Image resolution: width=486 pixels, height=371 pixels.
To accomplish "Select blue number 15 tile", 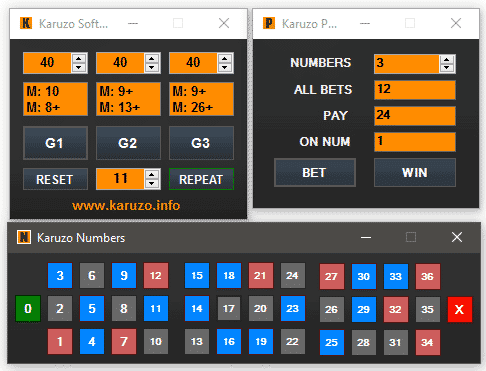I will 197,275.
